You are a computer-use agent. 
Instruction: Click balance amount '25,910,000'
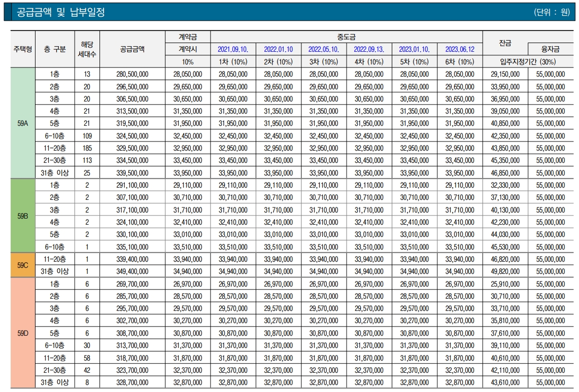(505, 284)
